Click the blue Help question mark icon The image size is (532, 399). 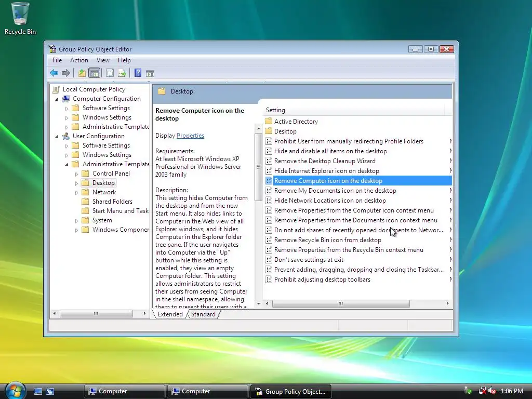138,73
